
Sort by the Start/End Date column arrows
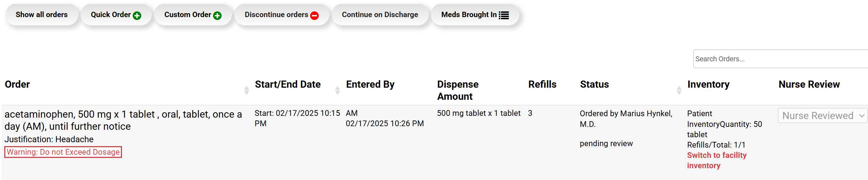tap(337, 90)
